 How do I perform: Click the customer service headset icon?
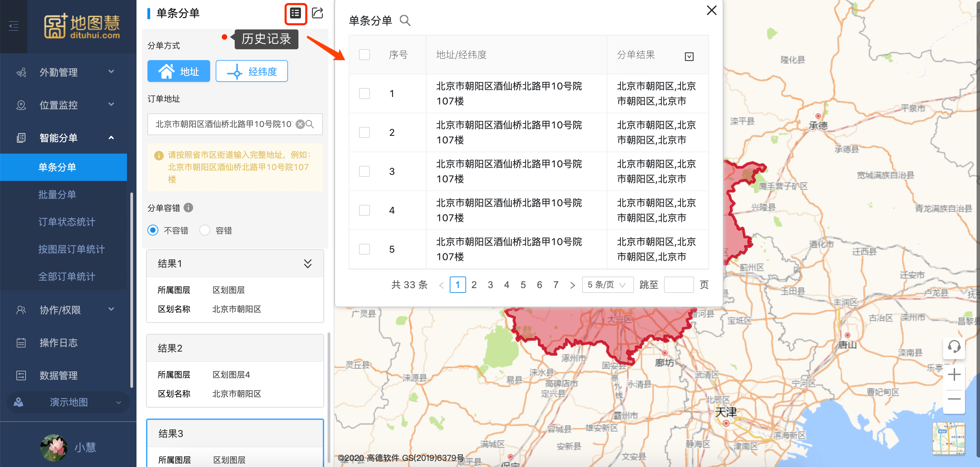[954, 347]
